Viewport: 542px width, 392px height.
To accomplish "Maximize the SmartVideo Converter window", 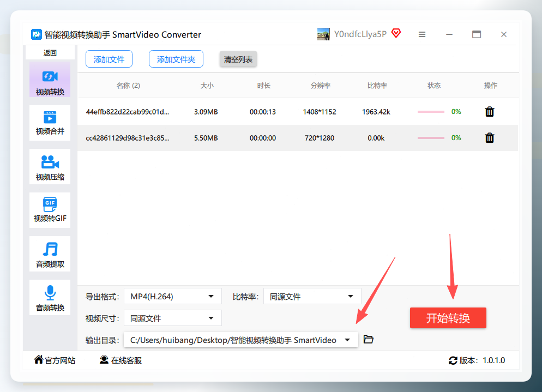I will (x=477, y=34).
